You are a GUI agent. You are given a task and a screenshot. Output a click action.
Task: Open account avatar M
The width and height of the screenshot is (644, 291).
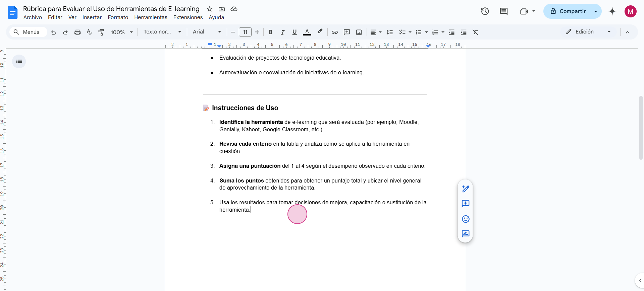click(x=631, y=11)
